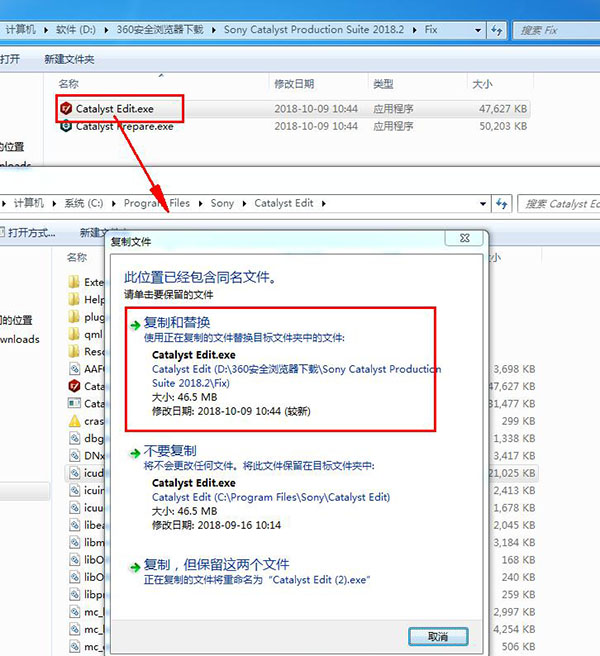Open address history dropdown in Catalyst Edit window

coord(483,204)
